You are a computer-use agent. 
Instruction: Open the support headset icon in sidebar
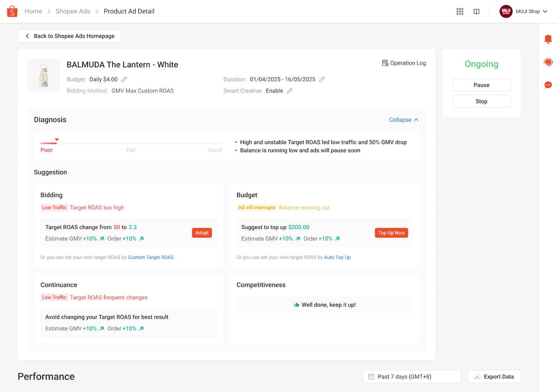[548, 62]
